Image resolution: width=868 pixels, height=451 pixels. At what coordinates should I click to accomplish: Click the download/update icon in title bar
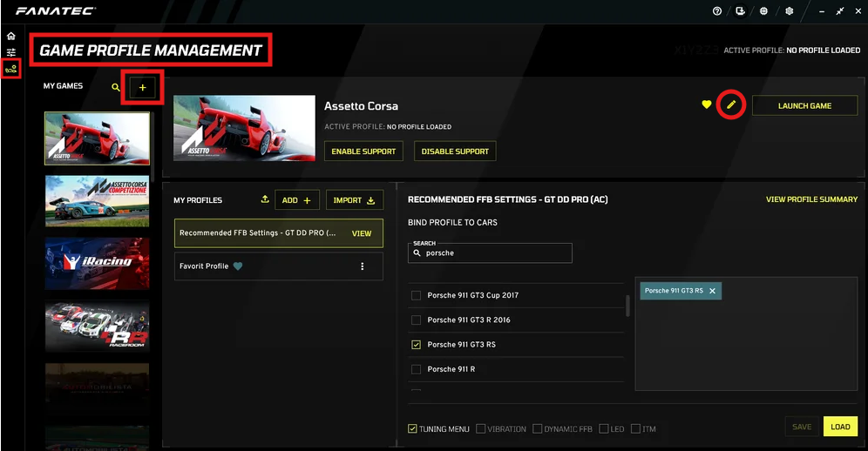click(x=740, y=11)
